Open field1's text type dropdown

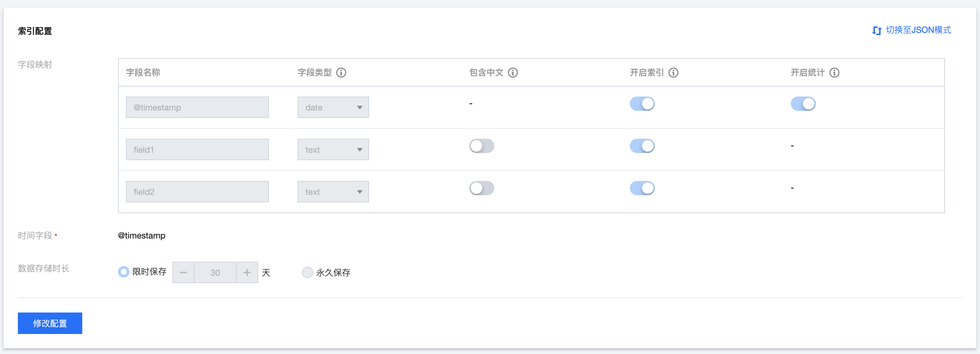click(333, 150)
